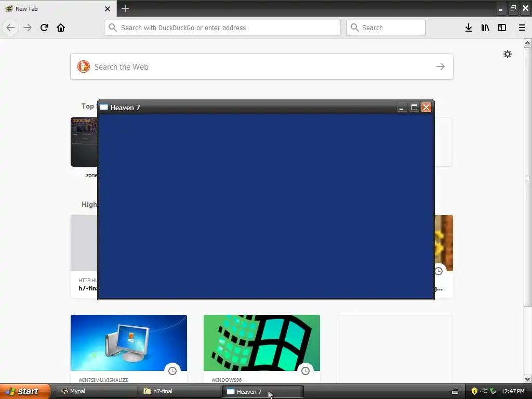Viewport: 532px width, 399px height.
Task: Open a new tab with plus button
Action: click(125, 8)
